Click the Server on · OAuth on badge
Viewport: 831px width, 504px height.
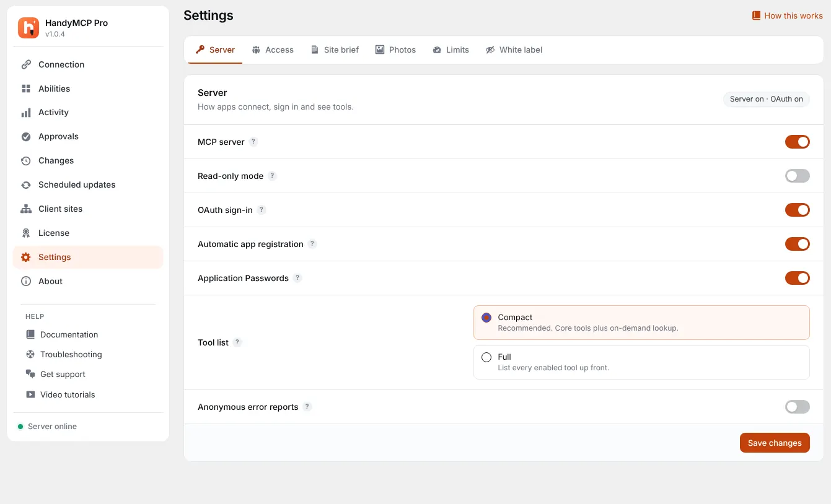(x=767, y=99)
